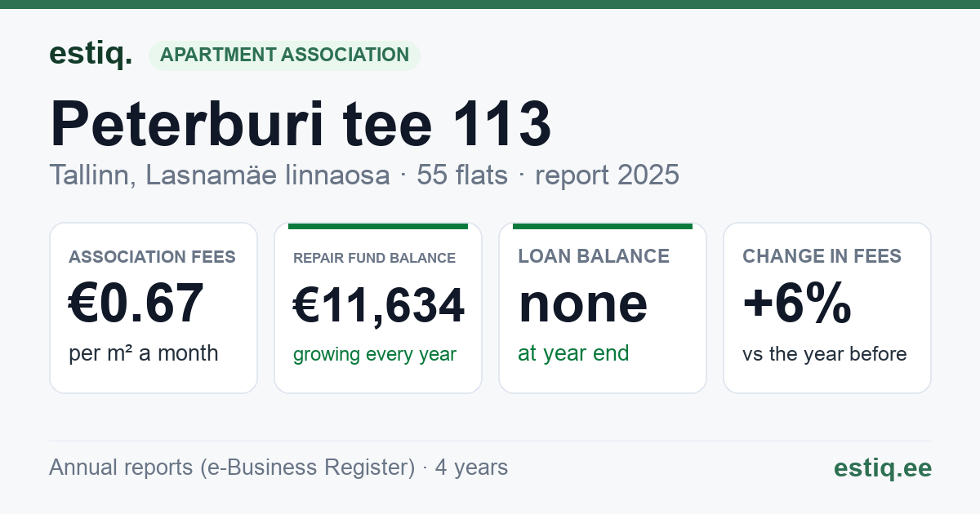Open the estiq.ee link
The height and width of the screenshot is (514, 980).
click(883, 468)
